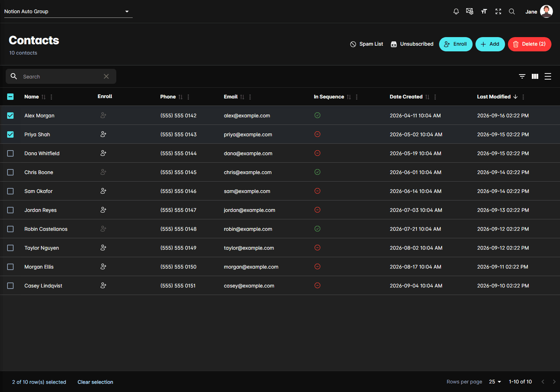Click the Clear selection link
The height and width of the screenshot is (392, 560).
pyautogui.click(x=95, y=382)
